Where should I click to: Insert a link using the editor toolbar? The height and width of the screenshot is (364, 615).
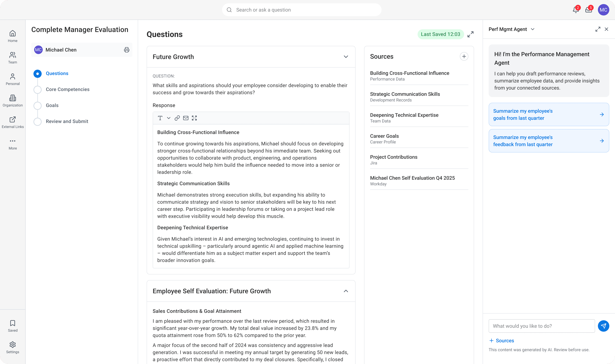(x=177, y=118)
